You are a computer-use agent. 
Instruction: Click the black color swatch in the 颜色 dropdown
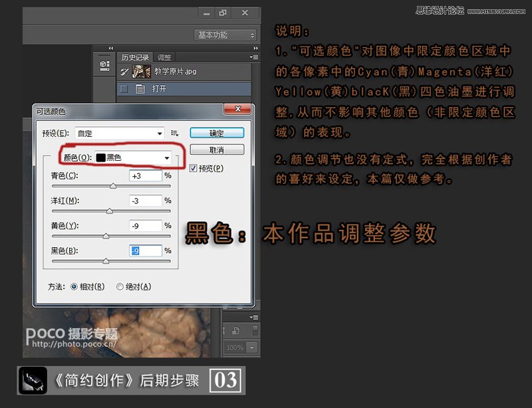pyautogui.click(x=100, y=157)
